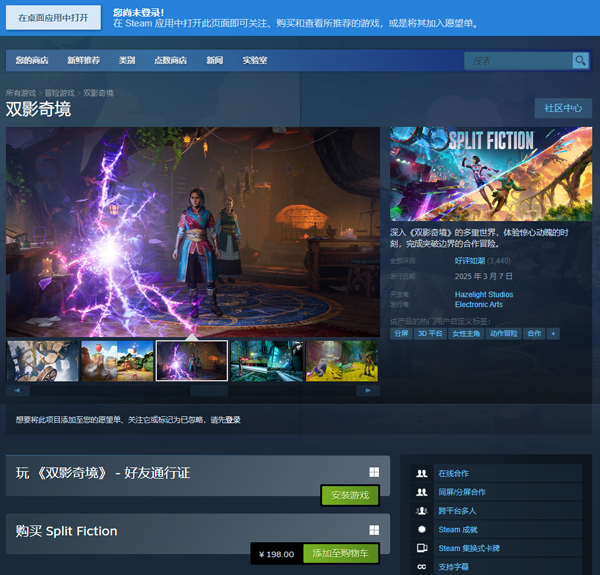The width and height of the screenshot is (600, 575).
Task: Select the 3D 平台 tag
Action: click(x=430, y=334)
